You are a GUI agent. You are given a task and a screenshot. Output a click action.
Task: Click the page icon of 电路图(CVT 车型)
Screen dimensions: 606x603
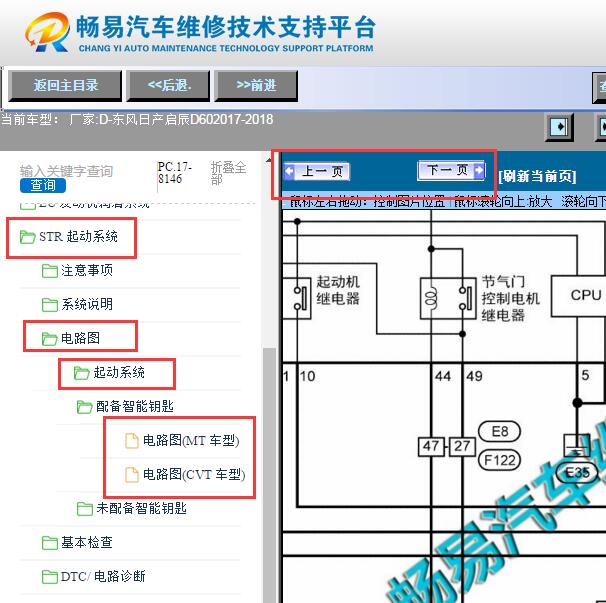132,475
